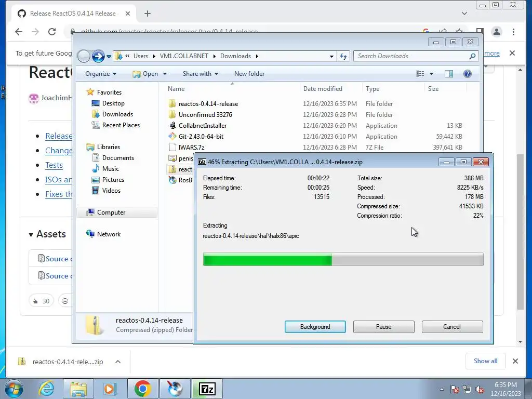Open Videos library
Viewport: 532px width, 399px height.
[x=111, y=190]
